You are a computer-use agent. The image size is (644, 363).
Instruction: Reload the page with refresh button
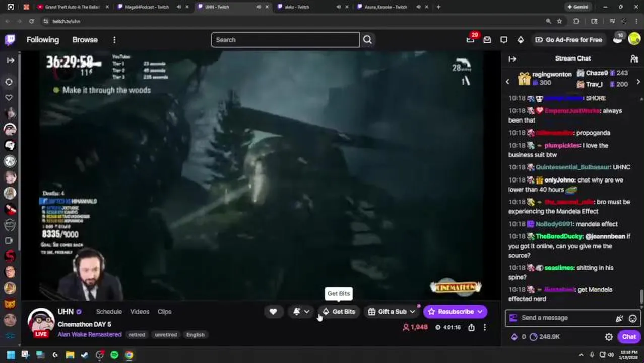[31, 21]
